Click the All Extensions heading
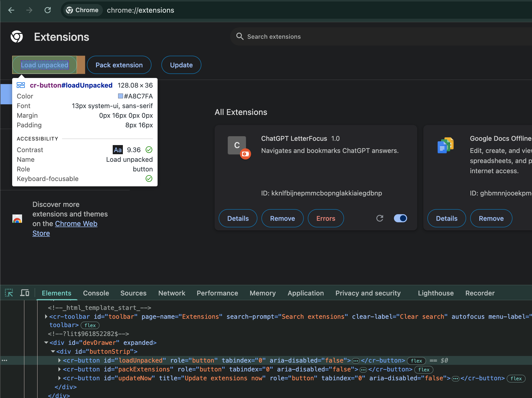Screen dimensions: 532x398 pyautogui.click(x=241, y=112)
